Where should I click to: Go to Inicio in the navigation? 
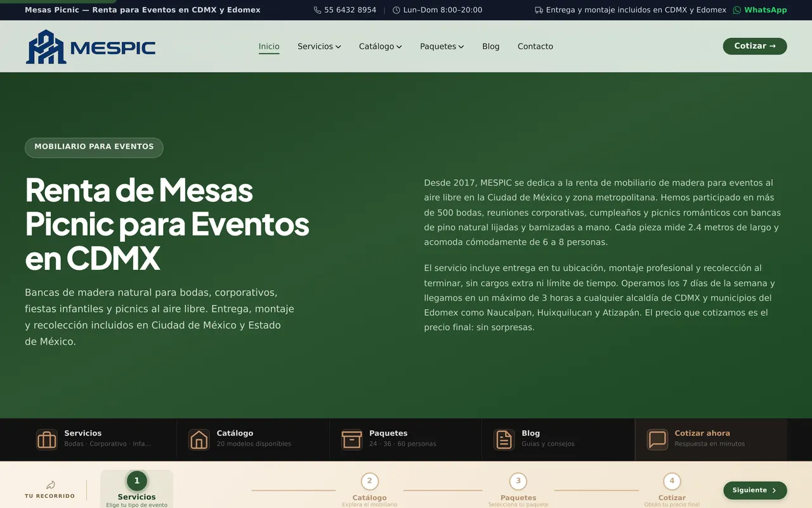(269, 46)
